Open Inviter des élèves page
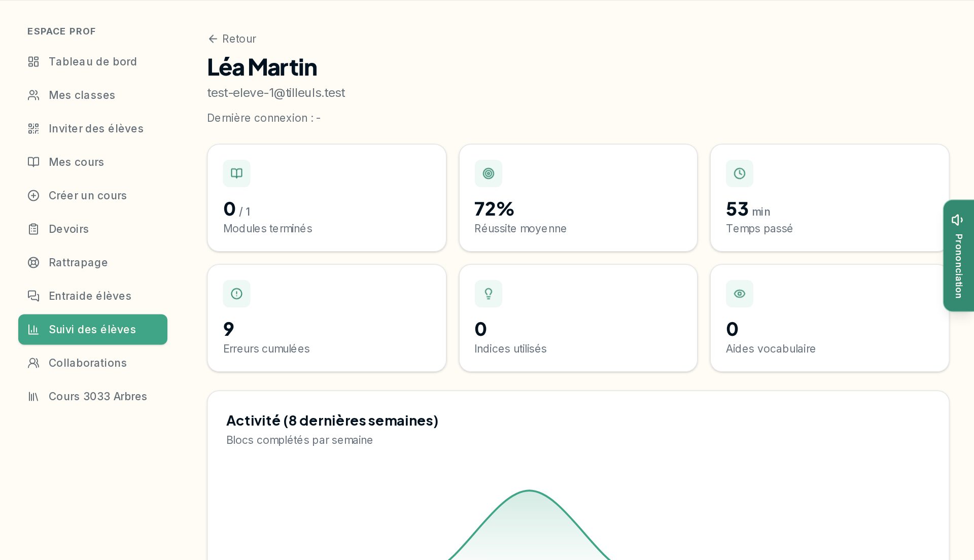 (x=93, y=129)
